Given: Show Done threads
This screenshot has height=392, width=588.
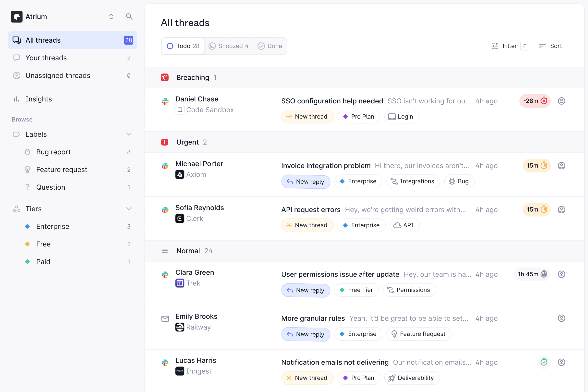Looking at the screenshot, I should point(270,46).
